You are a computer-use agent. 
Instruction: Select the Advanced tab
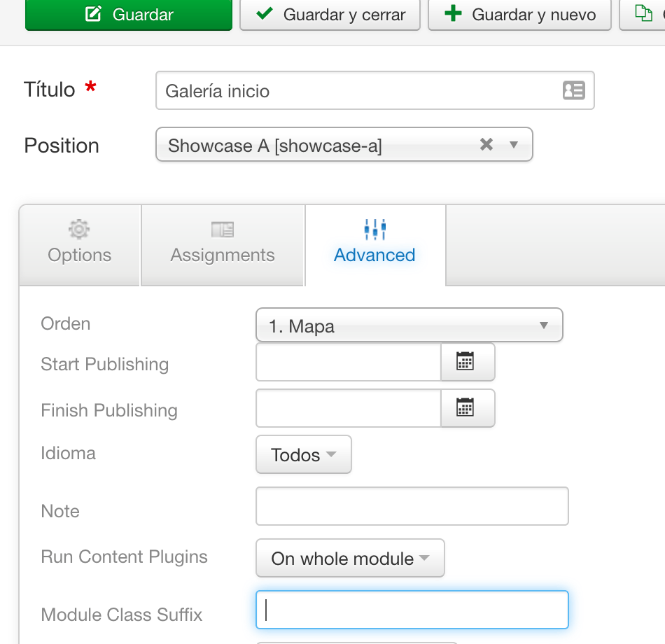click(375, 245)
